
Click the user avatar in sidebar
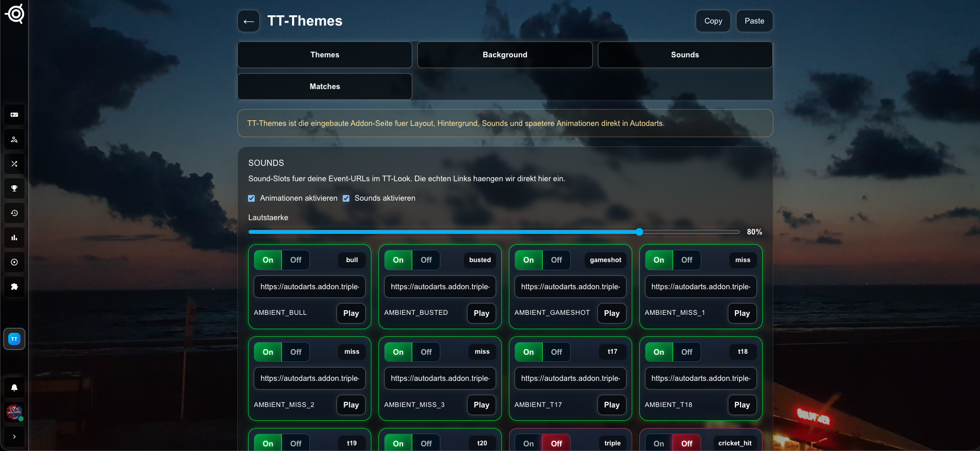tap(14, 412)
